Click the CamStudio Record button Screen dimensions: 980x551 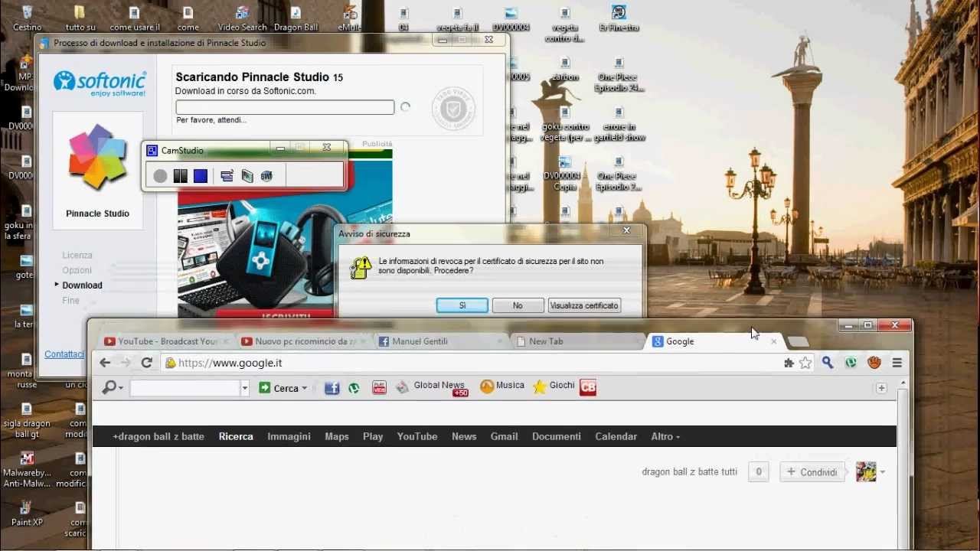click(x=159, y=176)
